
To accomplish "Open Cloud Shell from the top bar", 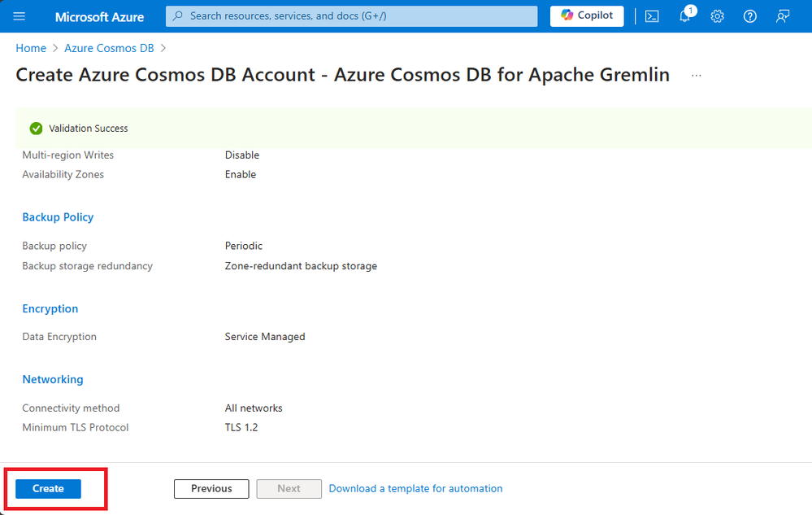I will click(652, 16).
